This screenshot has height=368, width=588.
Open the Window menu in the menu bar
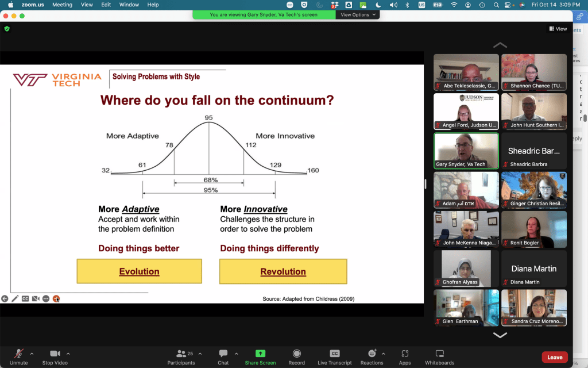(x=129, y=5)
